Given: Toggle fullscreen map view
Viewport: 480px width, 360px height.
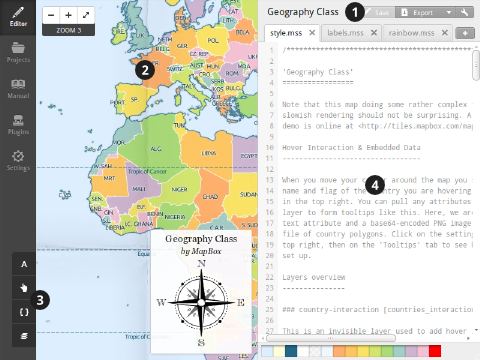Looking at the screenshot, I should [86, 15].
